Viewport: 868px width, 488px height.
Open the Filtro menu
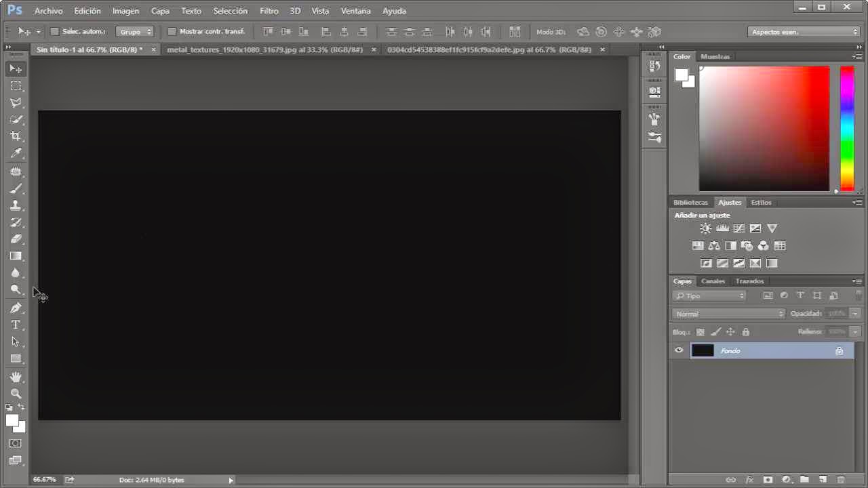(x=269, y=11)
